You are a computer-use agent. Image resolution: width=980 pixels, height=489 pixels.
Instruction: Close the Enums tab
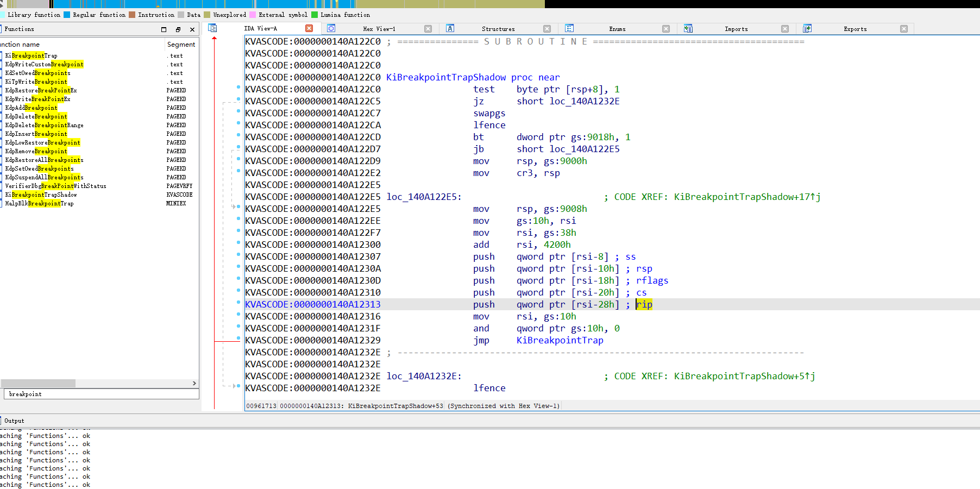tap(666, 29)
